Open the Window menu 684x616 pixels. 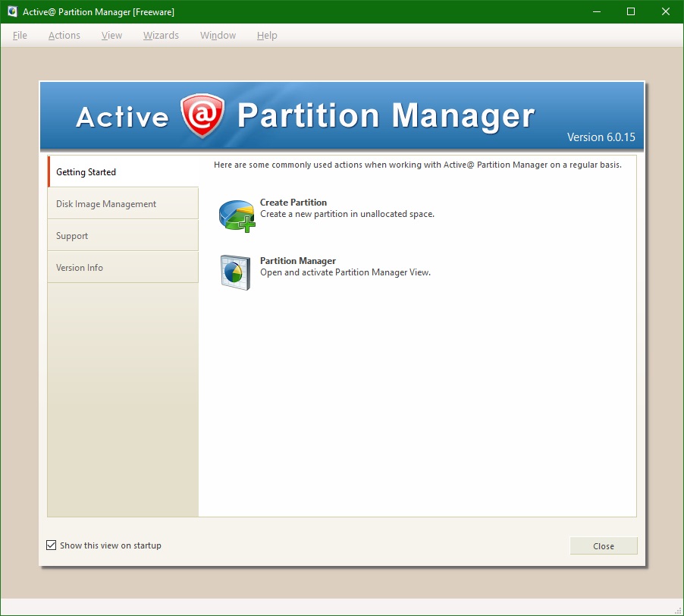218,35
